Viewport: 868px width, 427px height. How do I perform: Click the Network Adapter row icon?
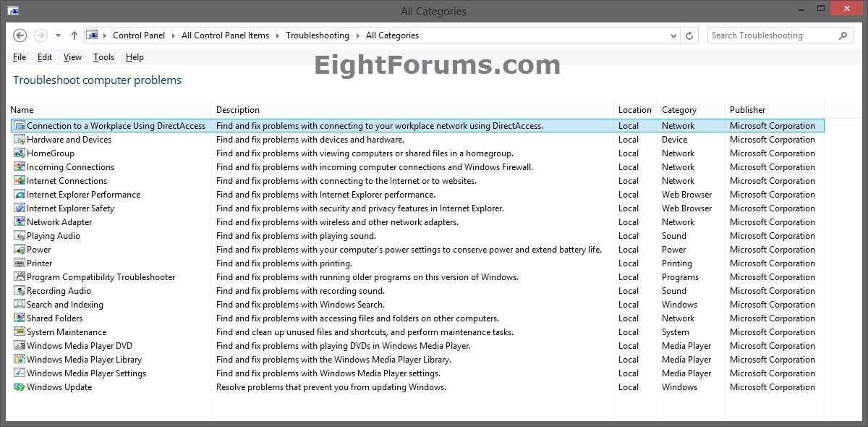(20, 222)
